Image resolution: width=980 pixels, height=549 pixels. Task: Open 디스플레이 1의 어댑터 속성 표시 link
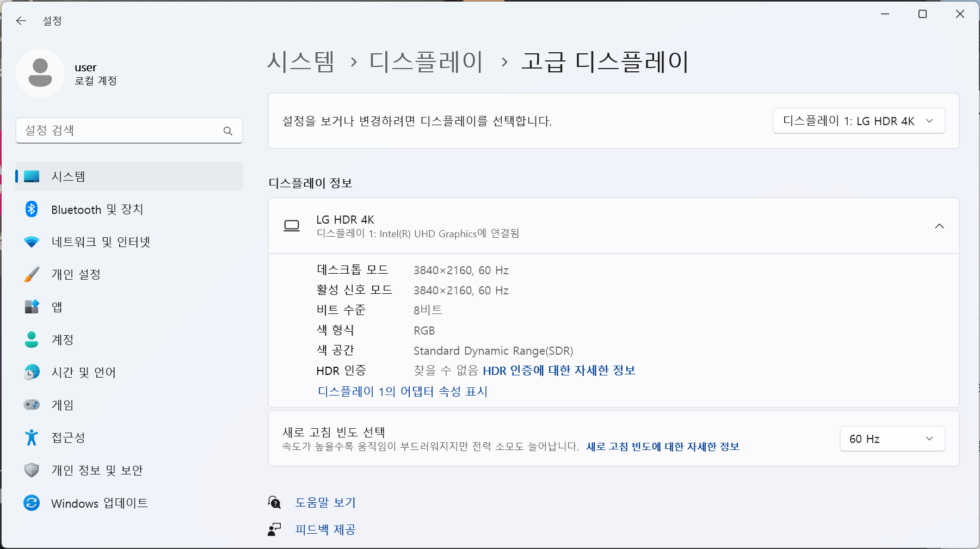[402, 391]
